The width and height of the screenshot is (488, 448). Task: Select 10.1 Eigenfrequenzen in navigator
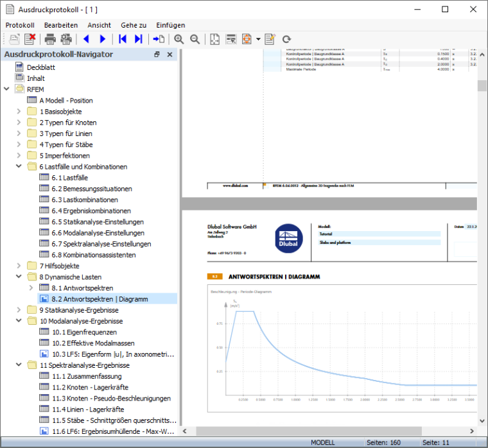[x=84, y=332]
